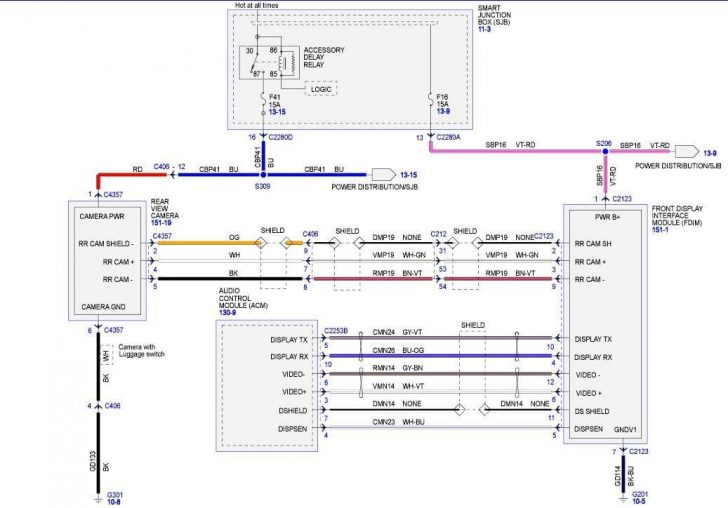Click connector label C2280A
Image resolution: width=728 pixels, height=508 pixels.
point(448,137)
